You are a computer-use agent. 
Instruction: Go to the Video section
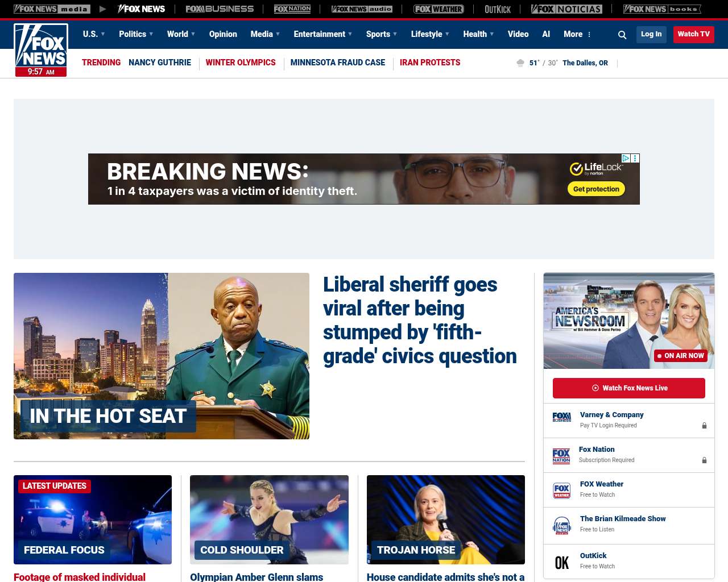(x=518, y=34)
